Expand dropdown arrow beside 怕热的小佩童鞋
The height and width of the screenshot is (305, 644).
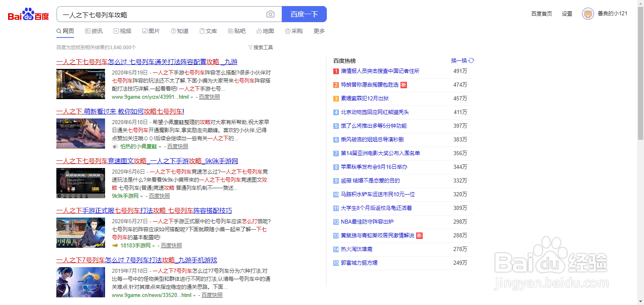(160, 147)
